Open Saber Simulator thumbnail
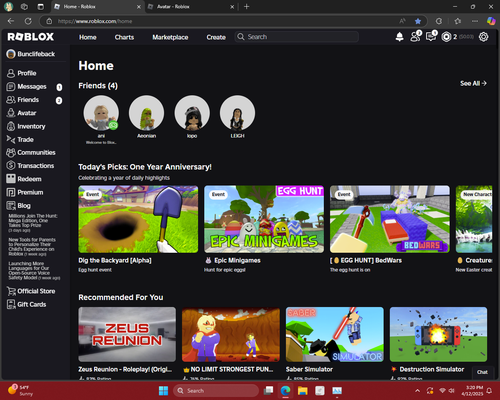The image size is (500, 400). coord(335,334)
